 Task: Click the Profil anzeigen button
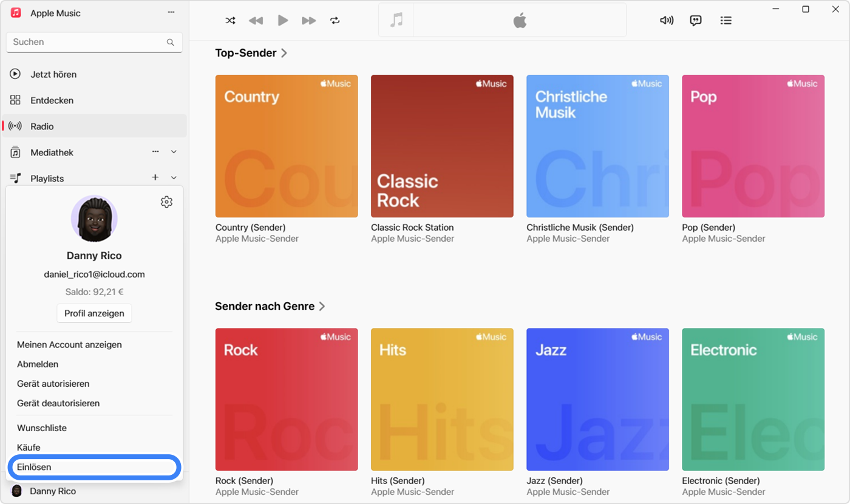94,313
